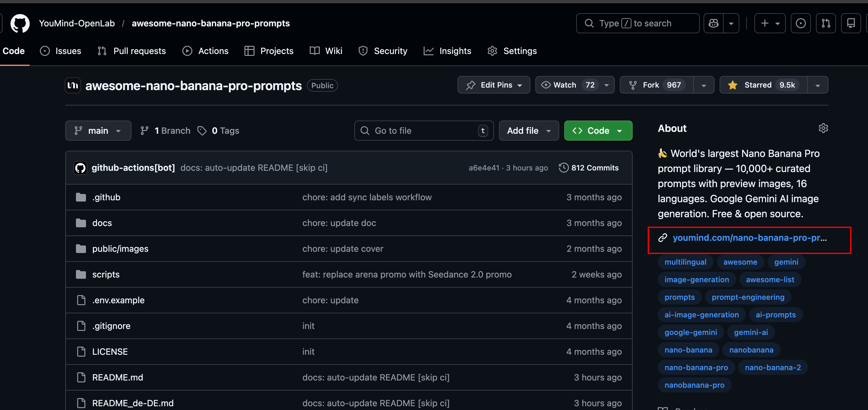Select the prompt-engineering topic tag

coord(748,297)
